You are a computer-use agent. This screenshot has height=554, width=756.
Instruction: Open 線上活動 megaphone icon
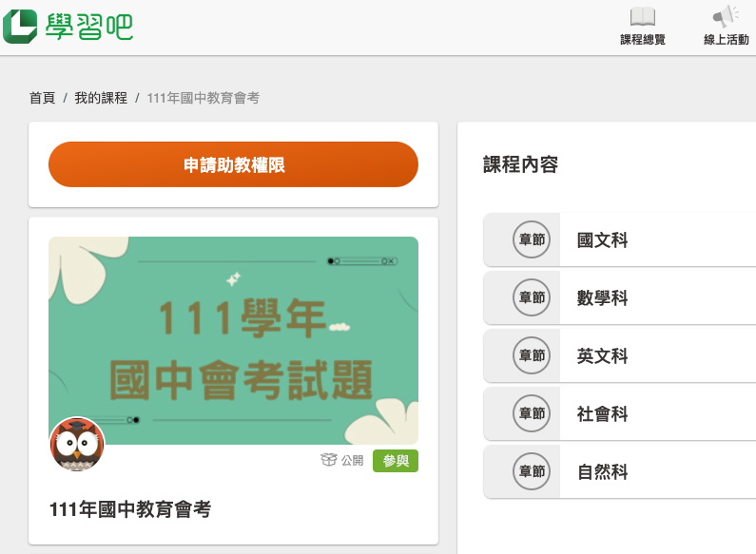[x=726, y=17]
